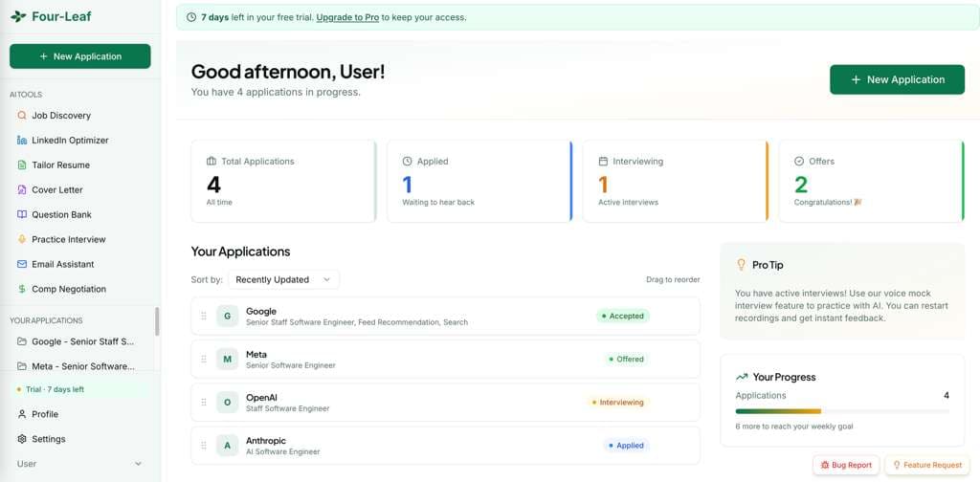Image resolution: width=980 pixels, height=482 pixels.
Task: Open Meta - Senior Software sidebar application
Action: [x=80, y=366]
